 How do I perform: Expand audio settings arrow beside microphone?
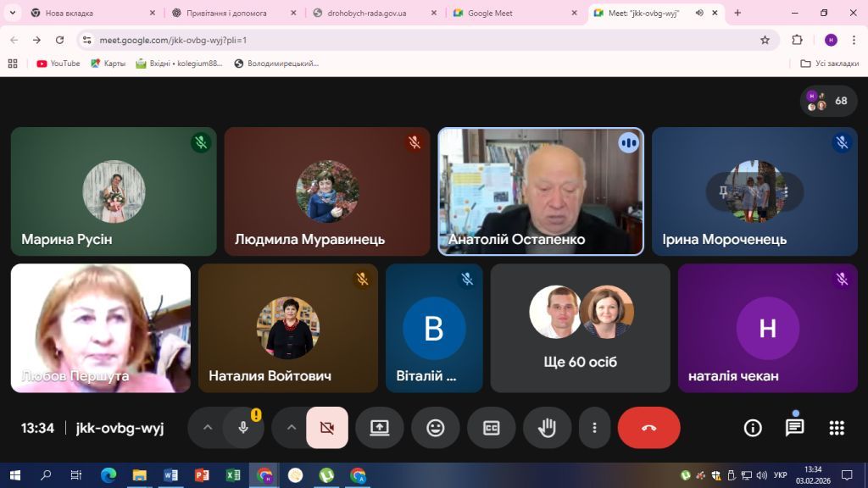tap(208, 428)
